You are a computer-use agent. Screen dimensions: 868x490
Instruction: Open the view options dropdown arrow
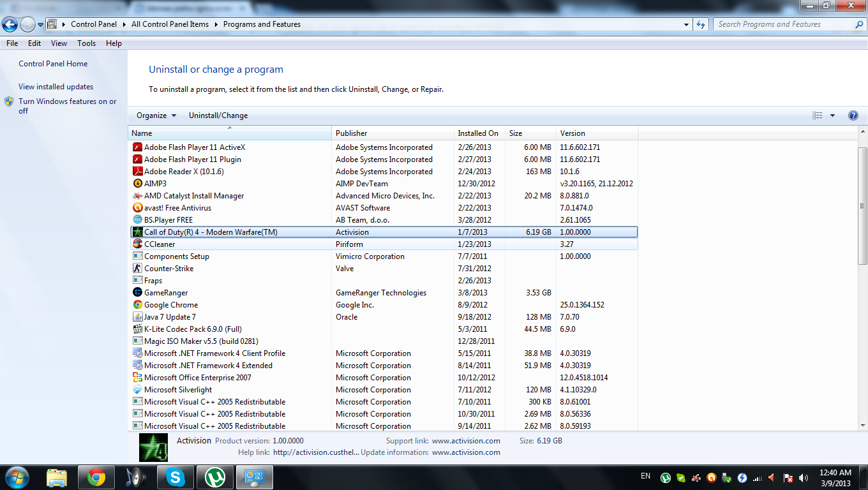click(832, 115)
